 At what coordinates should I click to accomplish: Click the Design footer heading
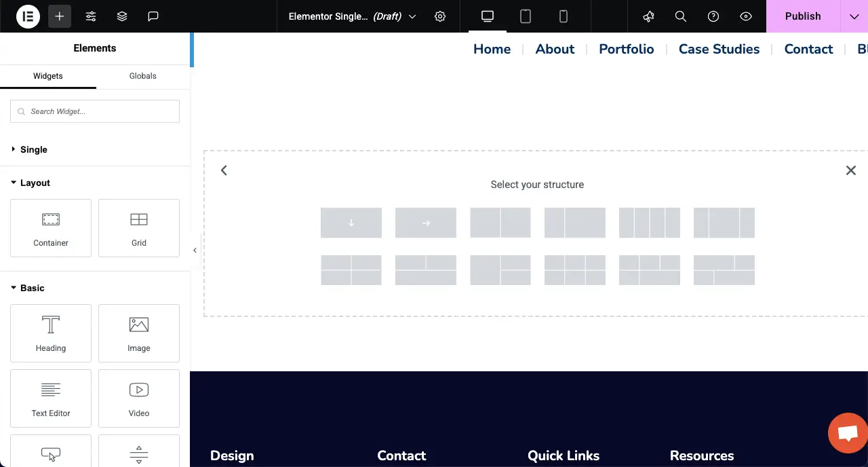pyautogui.click(x=232, y=455)
